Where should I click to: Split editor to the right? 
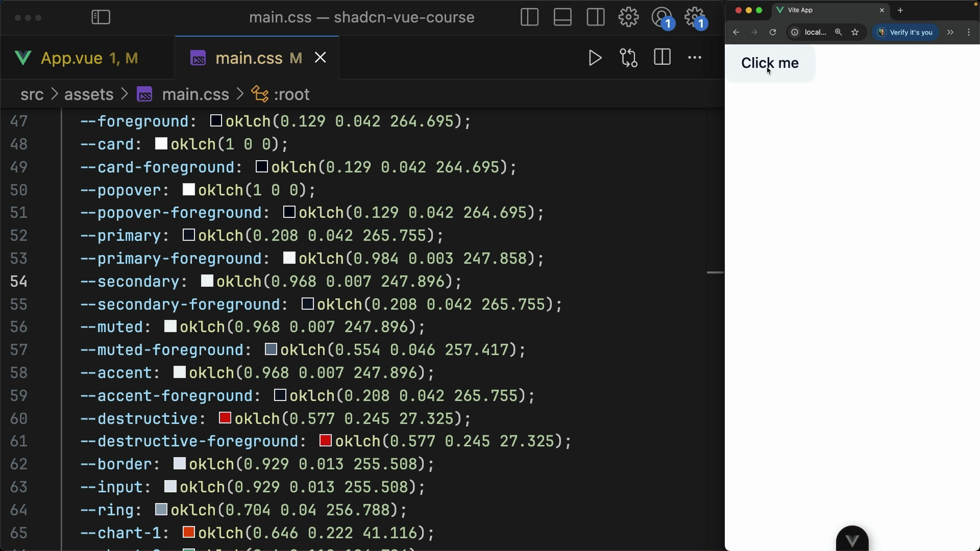(x=662, y=57)
